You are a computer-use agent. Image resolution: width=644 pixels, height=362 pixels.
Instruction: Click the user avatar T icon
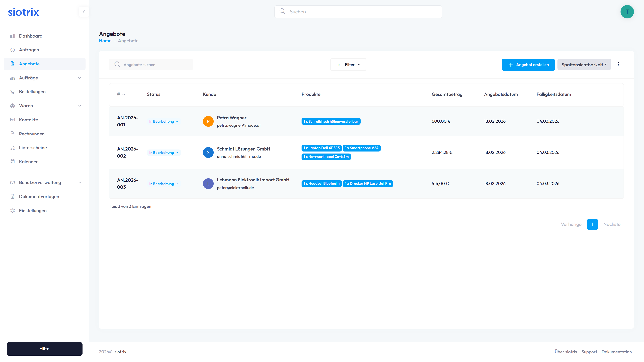click(x=627, y=12)
